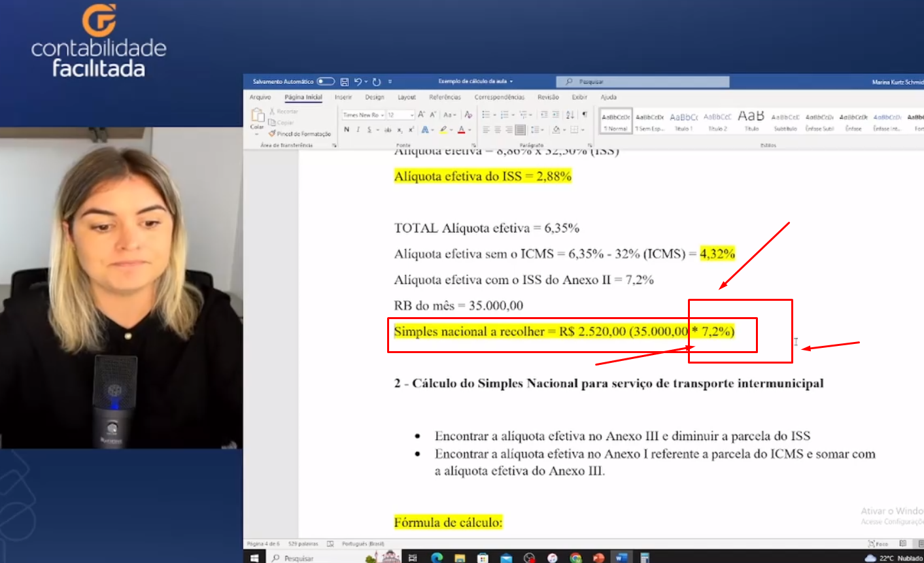Redo the last action in Word
The height and width of the screenshot is (563, 924).
pos(377,82)
